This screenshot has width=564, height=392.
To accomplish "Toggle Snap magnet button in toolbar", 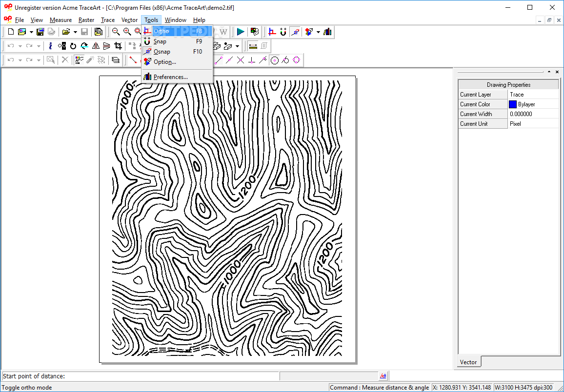I will 283,32.
